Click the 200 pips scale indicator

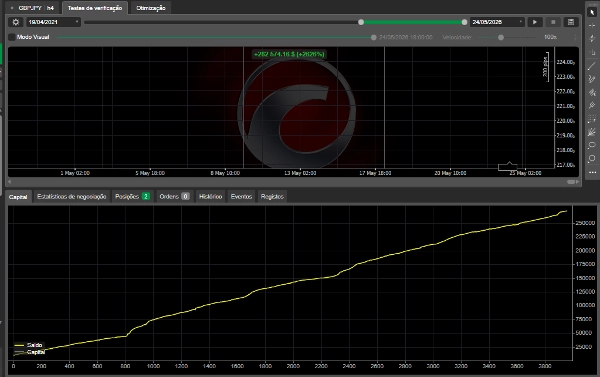546,67
